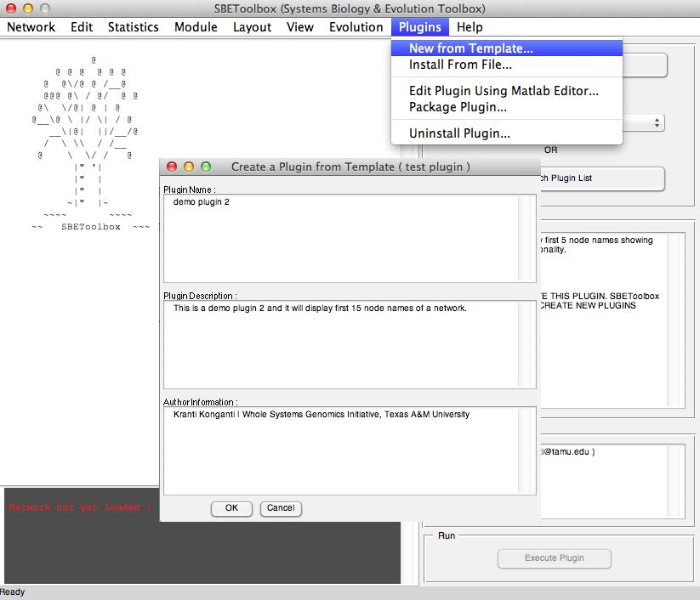
Task: Focus the Plugin Name text field
Action: (x=350, y=238)
